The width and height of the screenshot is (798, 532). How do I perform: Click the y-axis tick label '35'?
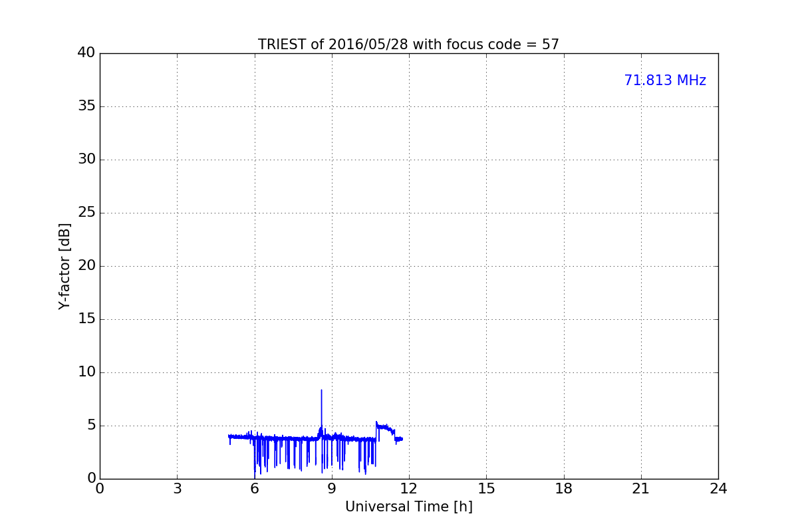click(86, 106)
